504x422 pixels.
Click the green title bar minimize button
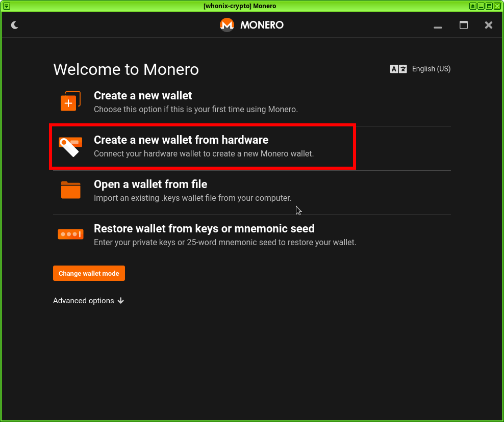(x=481, y=6)
